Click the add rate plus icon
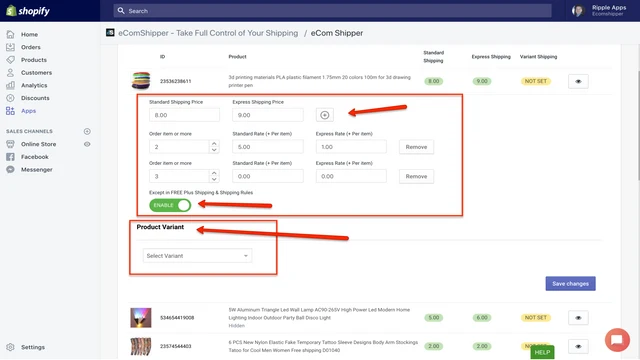Viewport: 640px width, 360px height. (324, 115)
